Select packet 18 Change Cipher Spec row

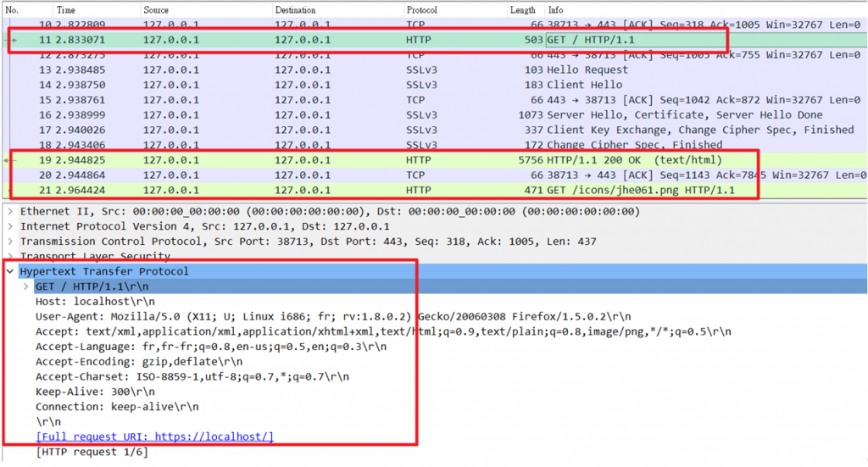pyautogui.click(x=434, y=145)
